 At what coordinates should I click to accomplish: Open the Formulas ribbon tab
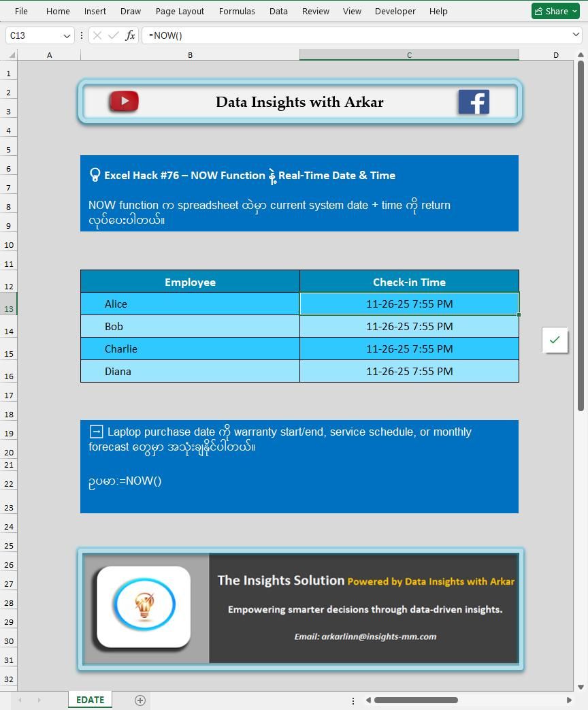[237, 11]
